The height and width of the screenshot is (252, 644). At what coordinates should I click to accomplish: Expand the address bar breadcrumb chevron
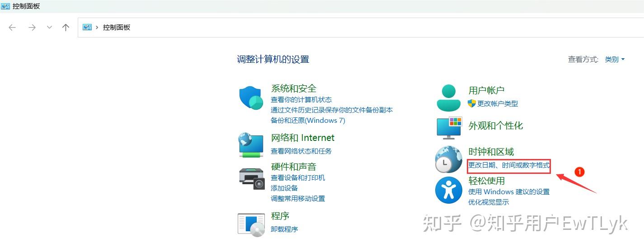coord(97,28)
